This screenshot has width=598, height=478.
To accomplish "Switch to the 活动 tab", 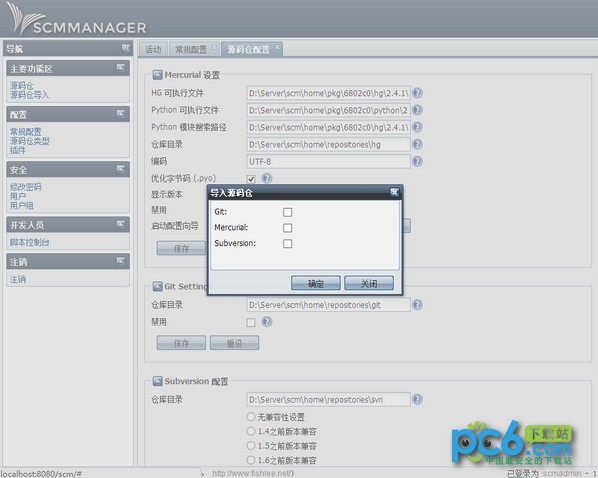I will coord(153,50).
